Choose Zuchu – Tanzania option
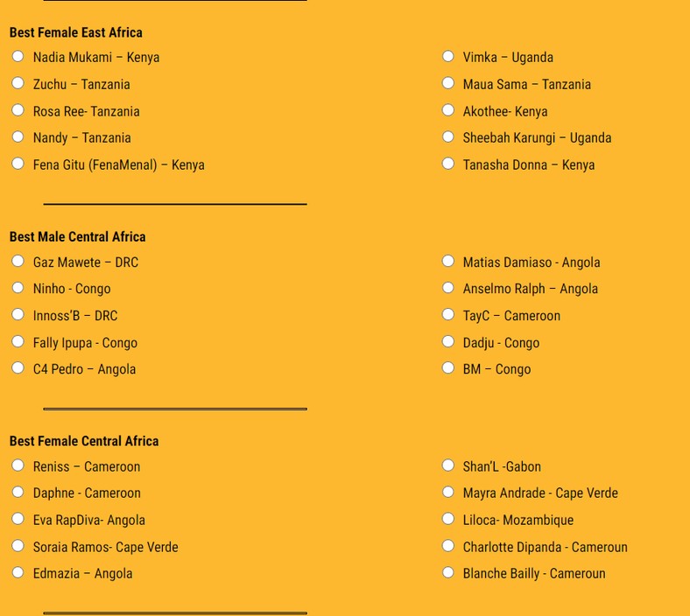690x616 pixels. 18,83
